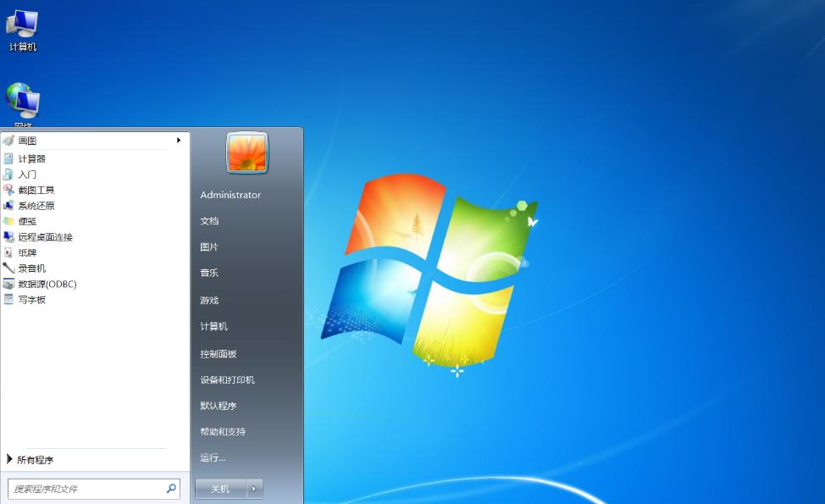Open 录音机 sound recorder icon
Viewport: 825px width, 504px height.
click(8, 269)
